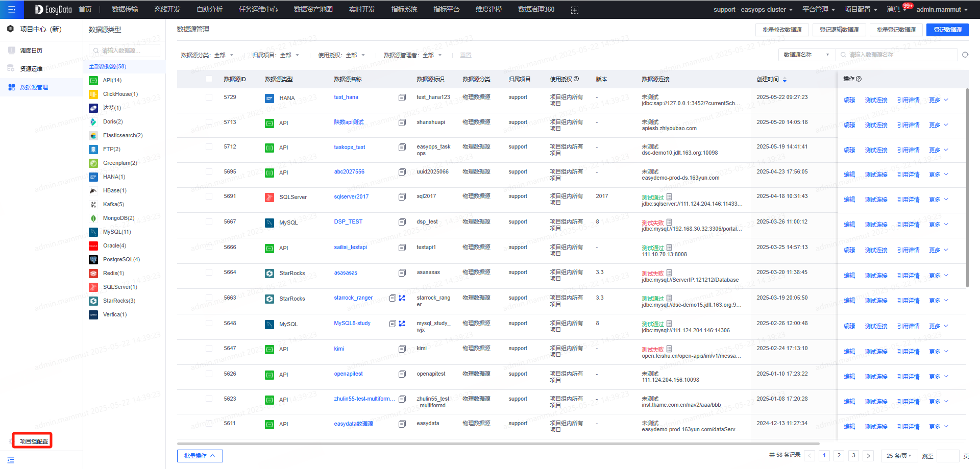Open 数据资产地图 in the menu bar

pos(313,9)
